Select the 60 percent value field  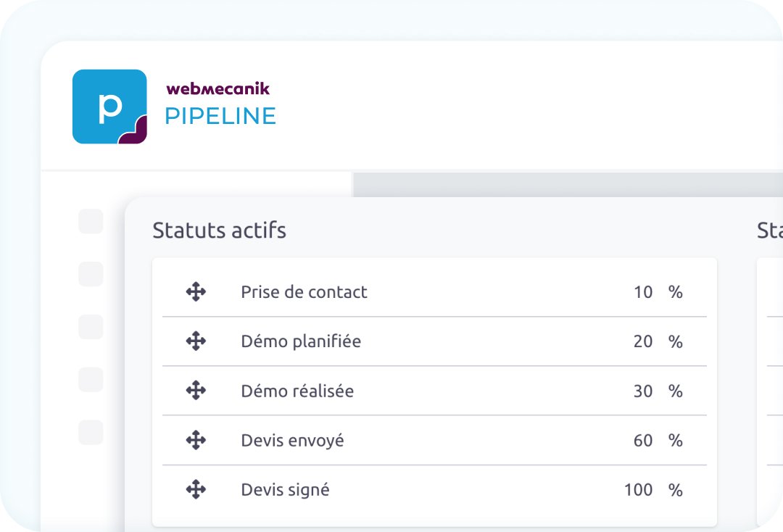643,440
